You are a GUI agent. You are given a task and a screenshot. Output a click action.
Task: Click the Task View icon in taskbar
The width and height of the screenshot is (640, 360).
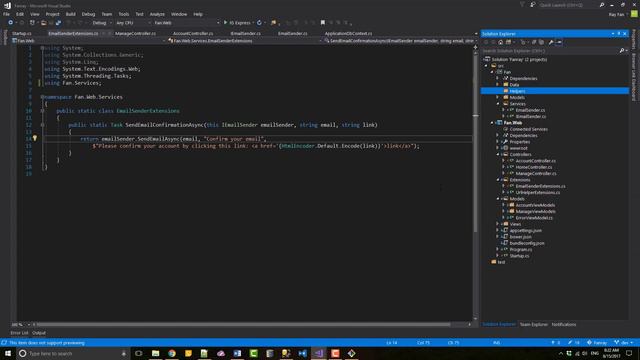139,353
